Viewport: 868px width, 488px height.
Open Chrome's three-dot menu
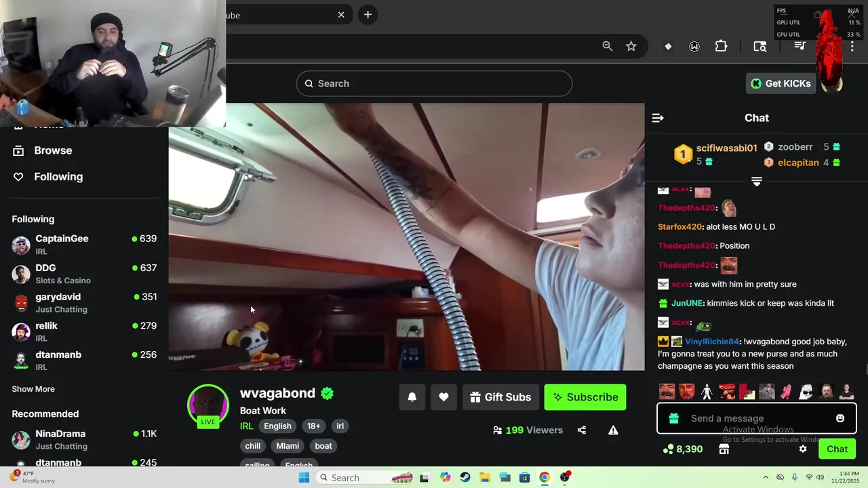[852, 46]
